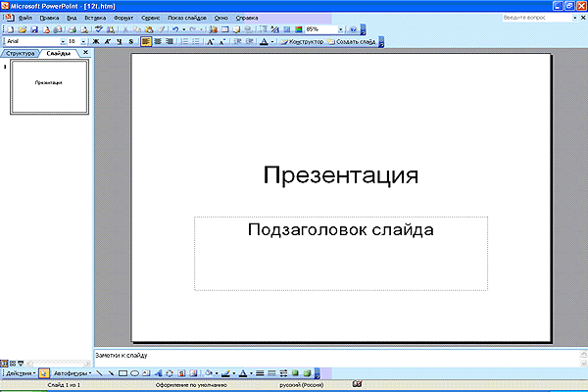Click the Dash Style icon
The width and height of the screenshot is (588, 392).
coord(271,373)
